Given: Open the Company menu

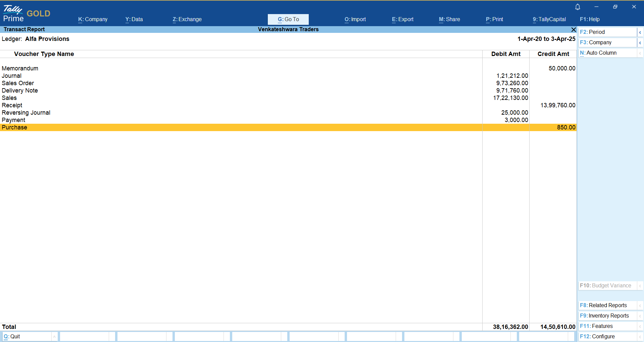Looking at the screenshot, I should (x=93, y=19).
